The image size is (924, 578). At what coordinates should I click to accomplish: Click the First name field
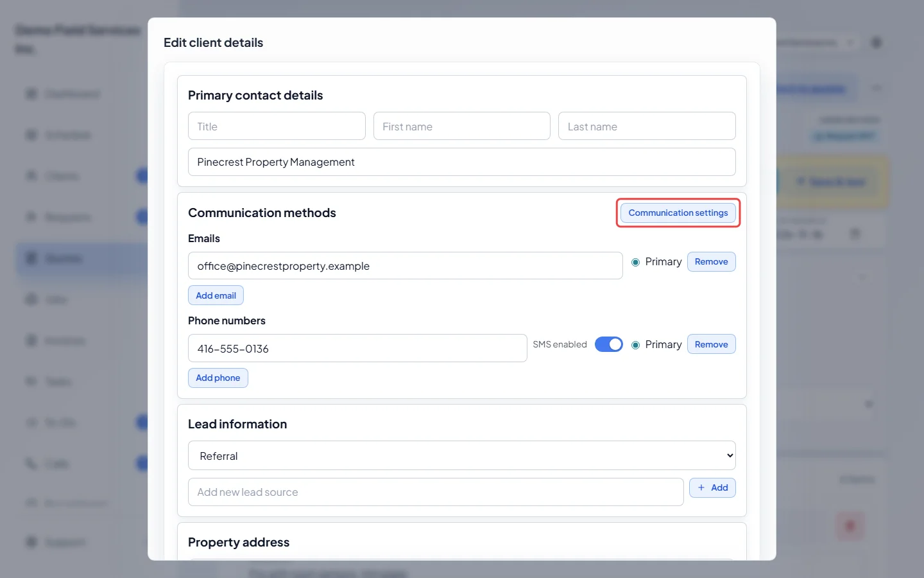[x=461, y=126]
